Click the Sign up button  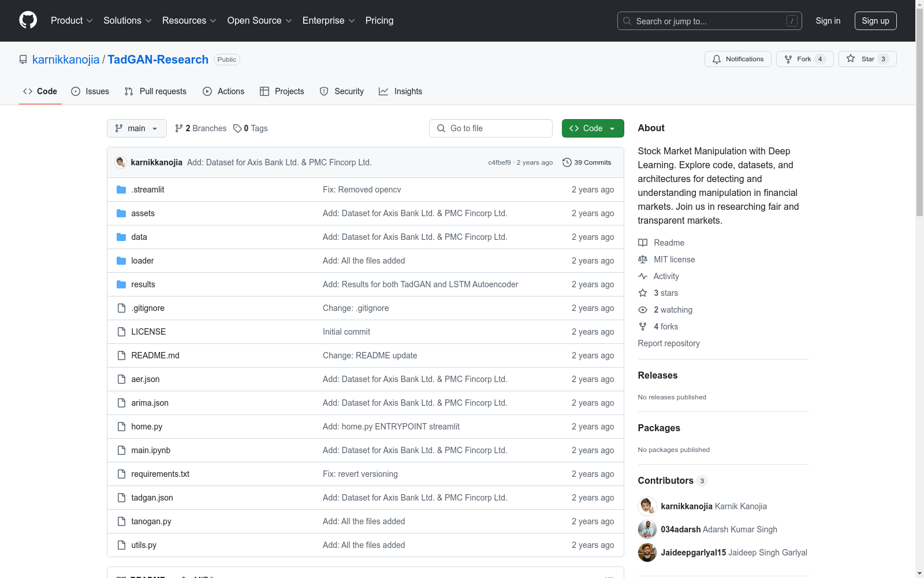click(875, 21)
